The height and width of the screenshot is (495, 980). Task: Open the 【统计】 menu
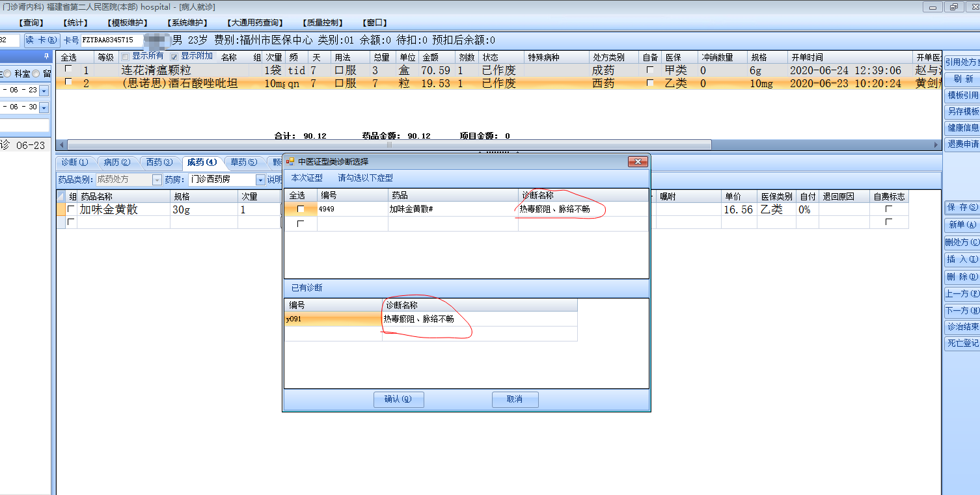76,23
